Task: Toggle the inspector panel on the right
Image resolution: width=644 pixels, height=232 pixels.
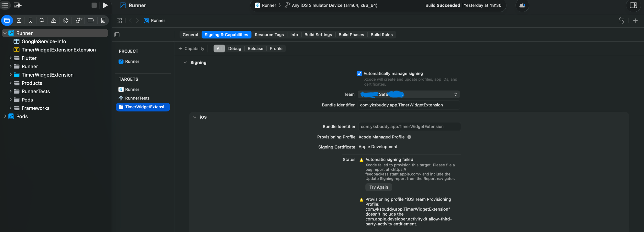Action: click(x=633, y=5)
